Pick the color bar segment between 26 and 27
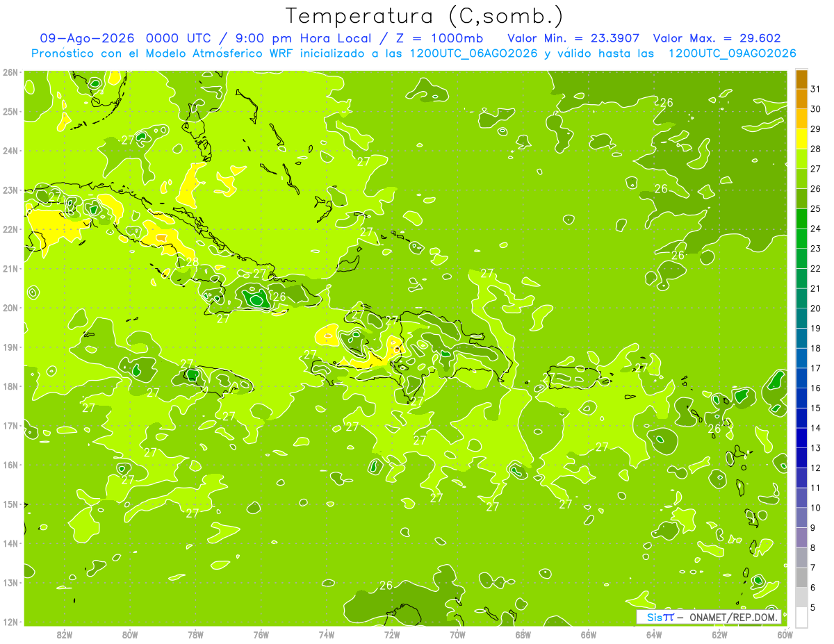This screenshot has height=644, width=834. pyautogui.click(x=801, y=179)
